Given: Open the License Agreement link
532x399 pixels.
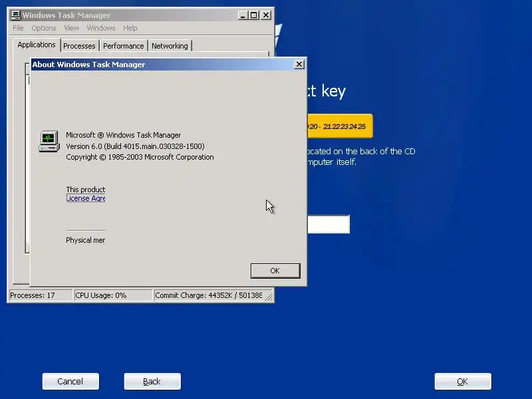Looking at the screenshot, I should pyautogui.click(x=86, y=198).
